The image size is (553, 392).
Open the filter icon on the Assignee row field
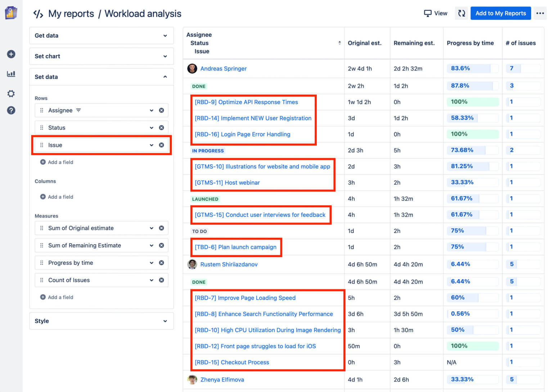(x=79, y=110)
